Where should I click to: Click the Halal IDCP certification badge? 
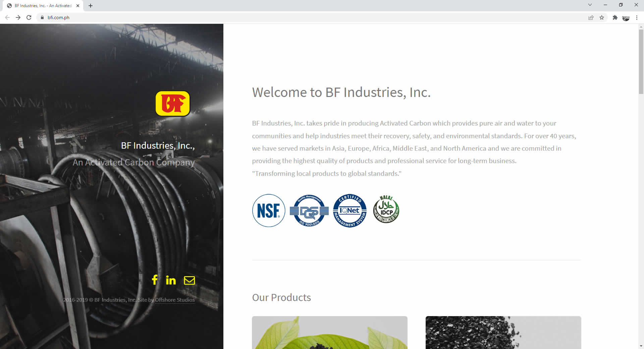pyautogui.click(x=386, y=209)
